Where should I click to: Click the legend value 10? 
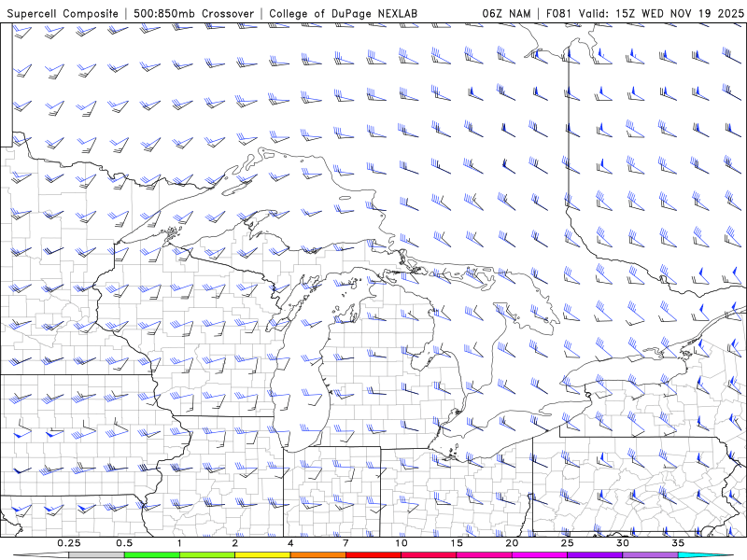[x=402, y=543]
